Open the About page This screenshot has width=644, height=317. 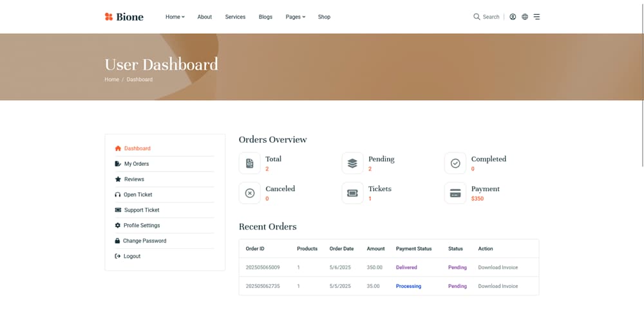[x=205, y=17]
